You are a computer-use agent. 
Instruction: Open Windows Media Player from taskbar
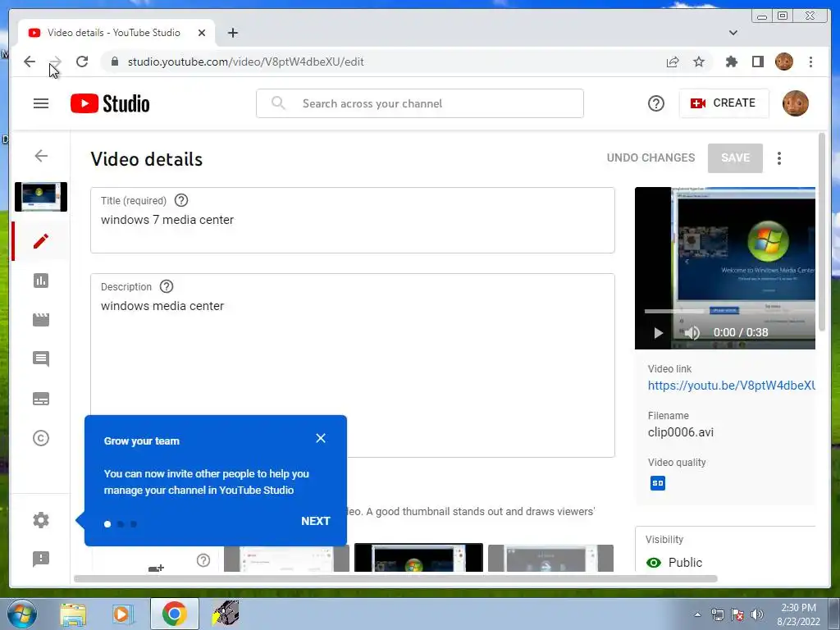[122, 614]
